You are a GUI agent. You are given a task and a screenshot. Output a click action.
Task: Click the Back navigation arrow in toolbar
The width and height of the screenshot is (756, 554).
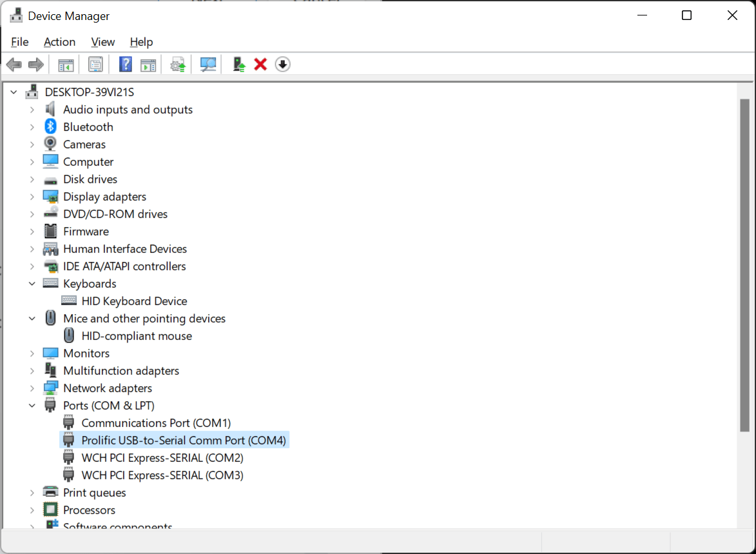point(14,64)
